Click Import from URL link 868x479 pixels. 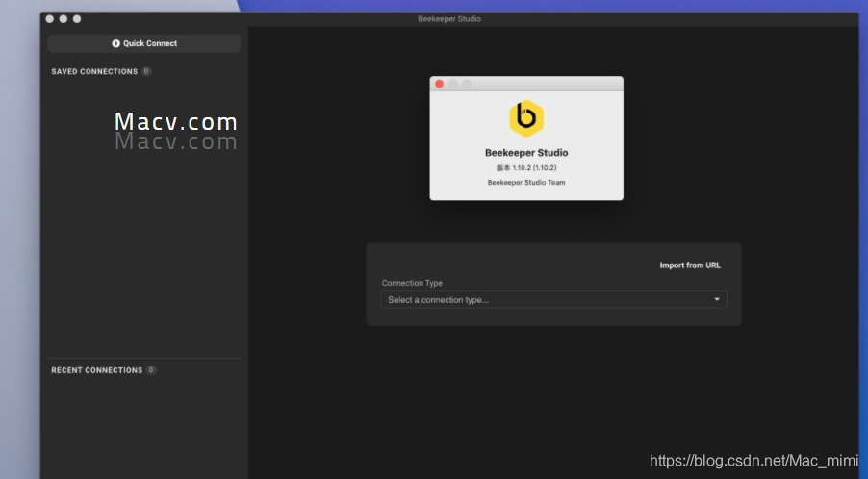tap(690, 265)
